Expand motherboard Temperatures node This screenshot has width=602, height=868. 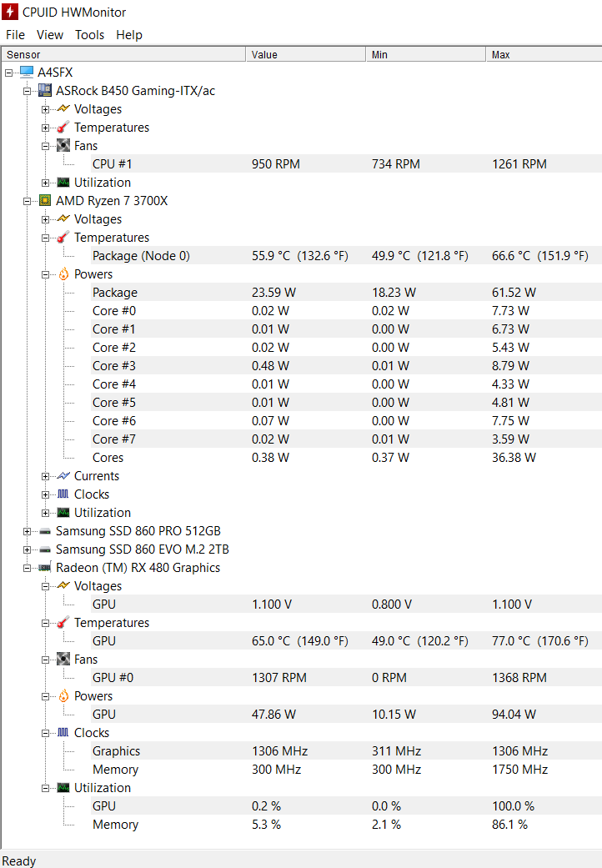click(45, 128)
